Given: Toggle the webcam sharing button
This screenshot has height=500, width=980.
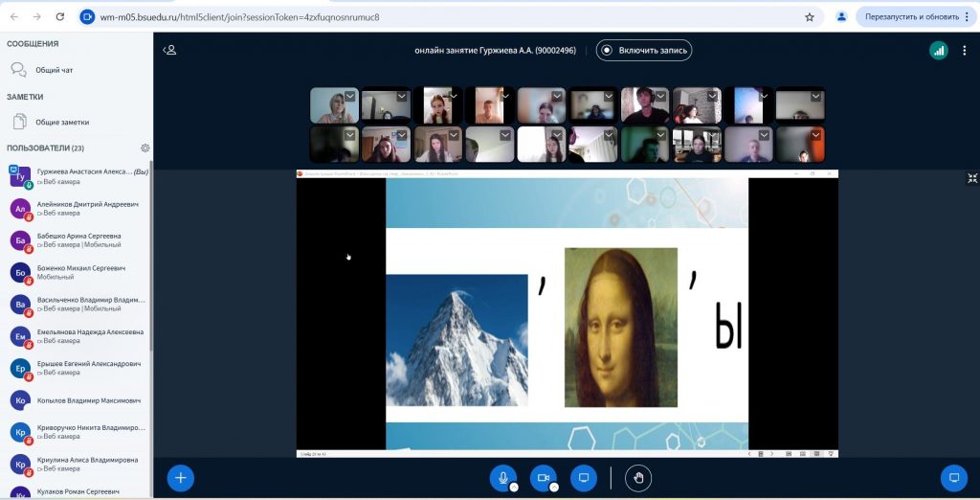Looking at the screenshot, I should tap(544, 478).
